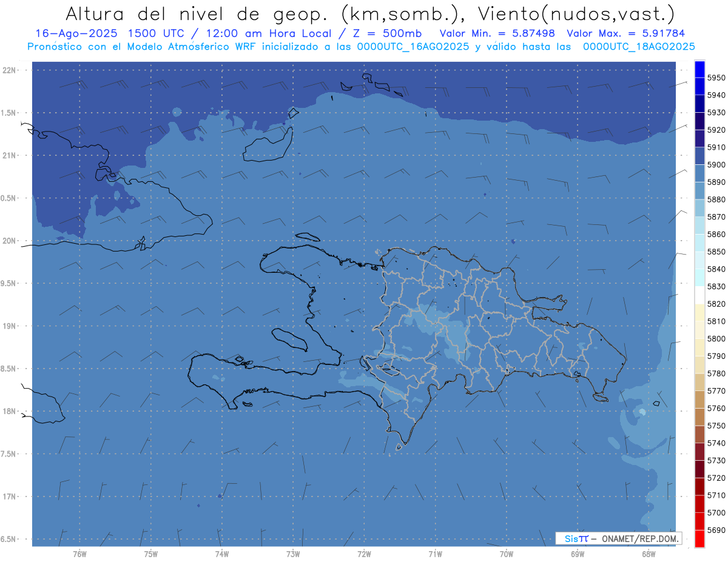728x562 pixels.
Task: Click the 5950 colorbar label
Action: point(716,78)
